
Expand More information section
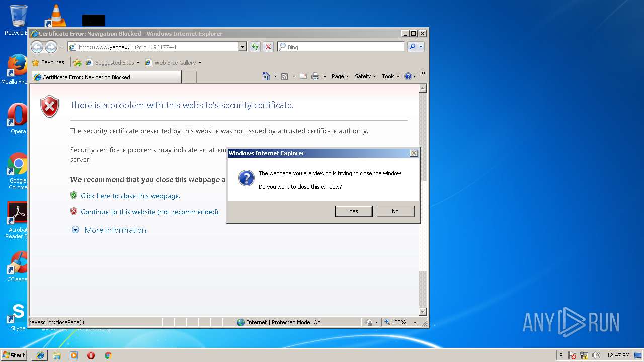[x=109, y=230]
